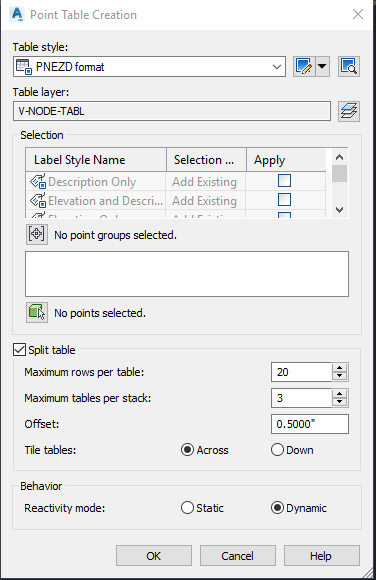Click the Maximum tables per stack field
This screenshot has height=580, width=376.
pos(301,398)
